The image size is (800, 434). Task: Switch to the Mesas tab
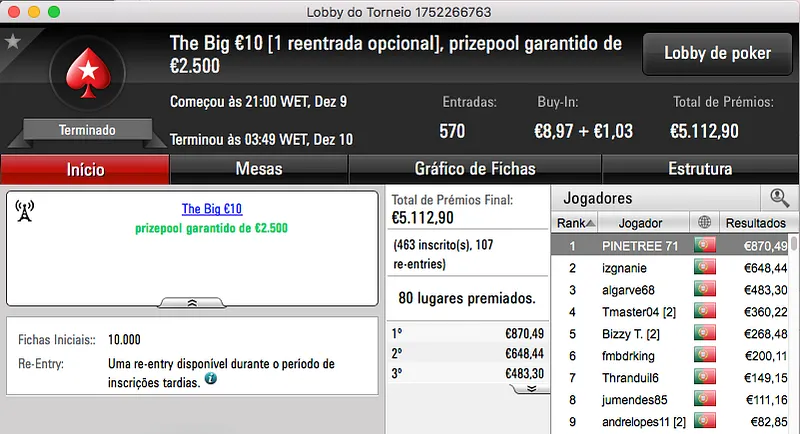pyautogui.click(x=258, y=169)
